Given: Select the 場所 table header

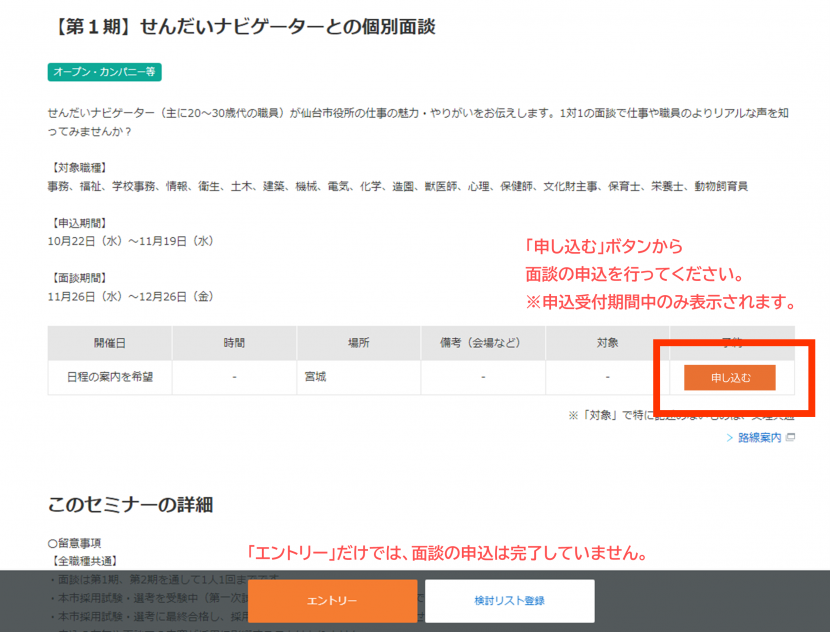Looking at the screenshot, I should point(358,343).
